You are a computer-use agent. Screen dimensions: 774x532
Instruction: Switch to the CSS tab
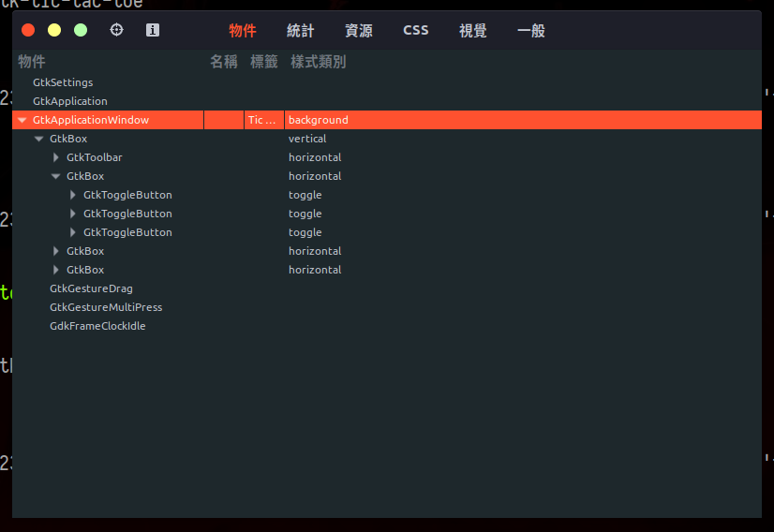point(416,30)
